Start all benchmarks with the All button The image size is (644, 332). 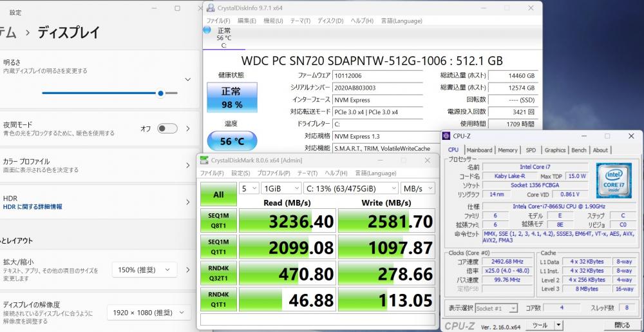[x=218, y=194]
